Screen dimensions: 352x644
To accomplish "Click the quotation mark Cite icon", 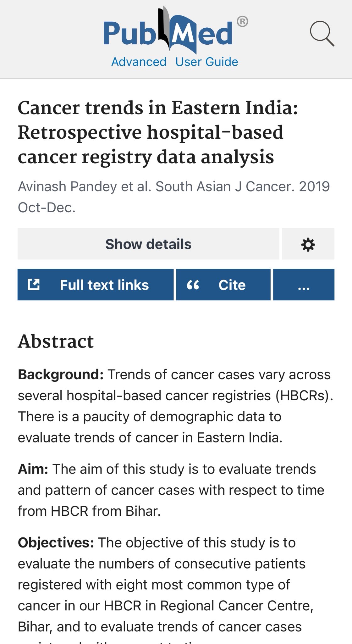I will (x=193, y=285).
